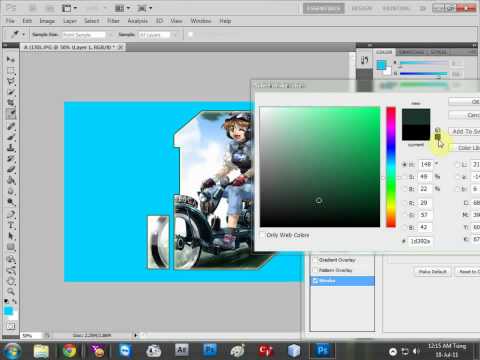Select the Lasso tool
This screenshot has width=480, height=360.
[11, 82]
